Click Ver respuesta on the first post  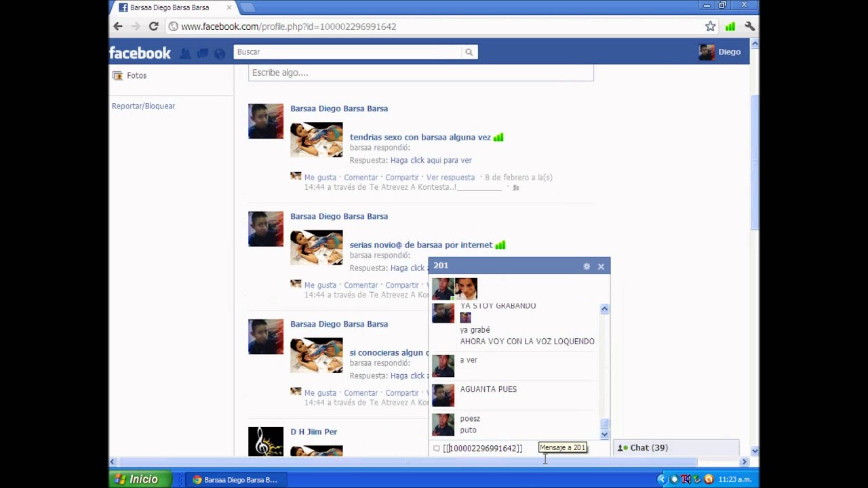pos(450,178)
